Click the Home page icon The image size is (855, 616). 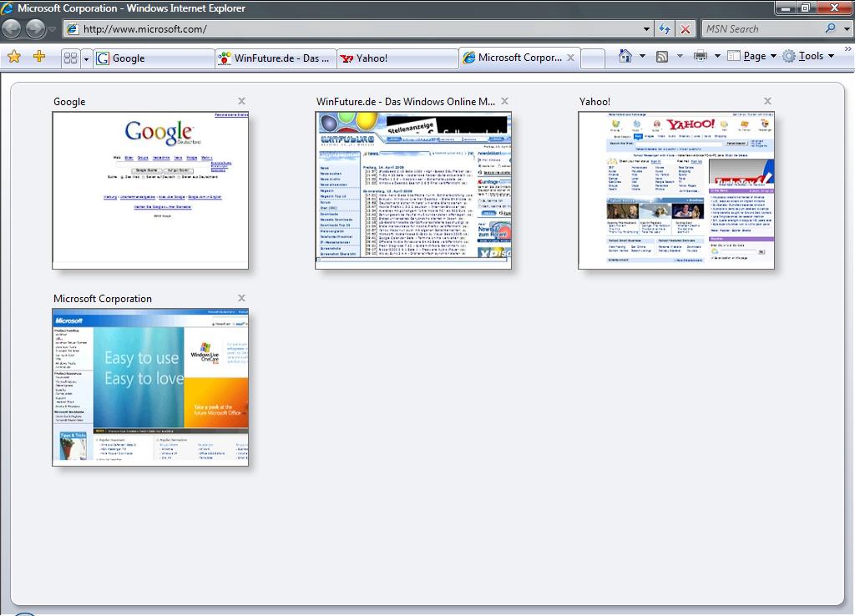click(x=625, y=56)
